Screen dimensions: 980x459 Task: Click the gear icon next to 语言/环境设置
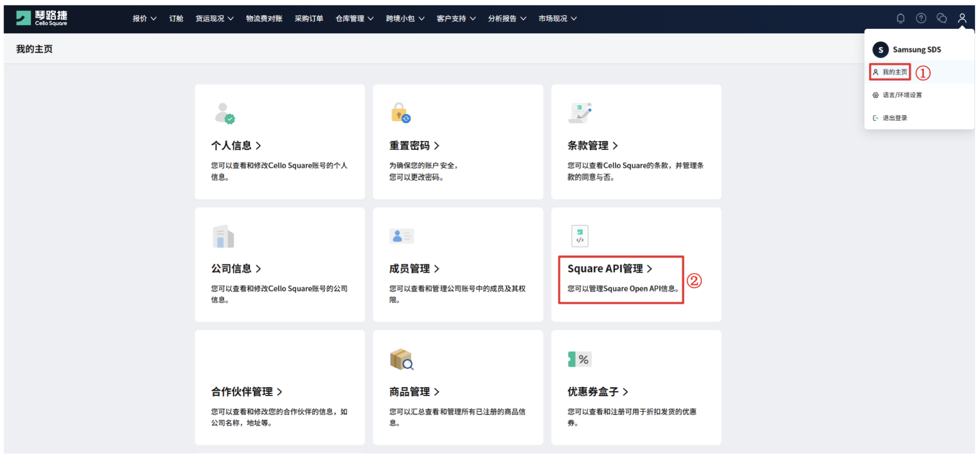(x=875, y=95)
